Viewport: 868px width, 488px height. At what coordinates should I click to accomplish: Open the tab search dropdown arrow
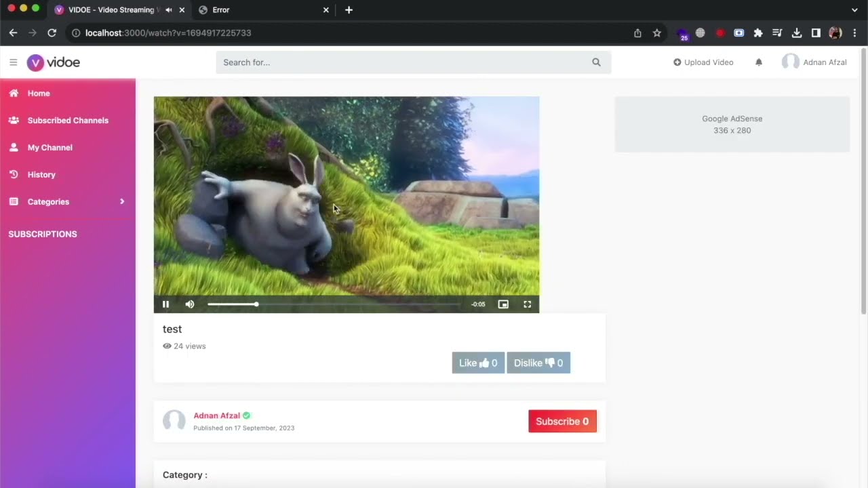tap(854, 10)
